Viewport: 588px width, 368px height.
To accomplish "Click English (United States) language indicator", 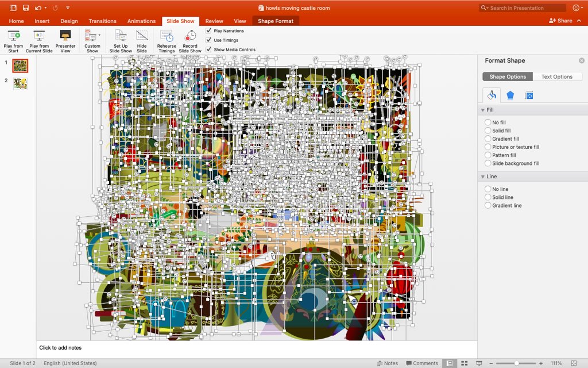I will click(x=70, y=363).
